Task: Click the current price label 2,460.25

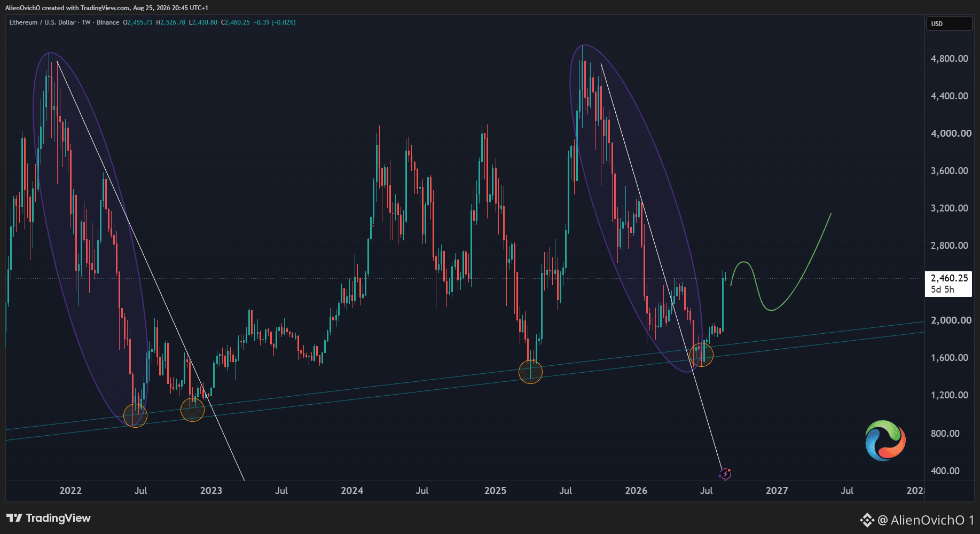Action: click(949, 278)
